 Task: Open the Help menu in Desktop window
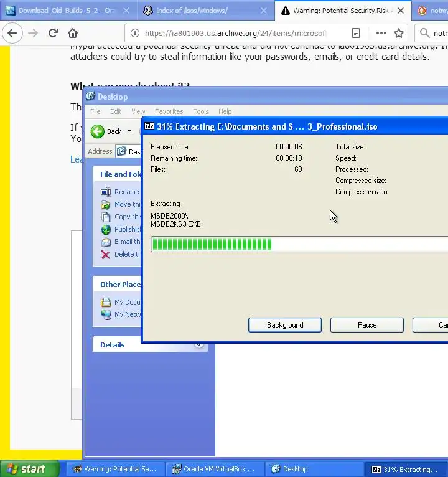coord(225,111)
